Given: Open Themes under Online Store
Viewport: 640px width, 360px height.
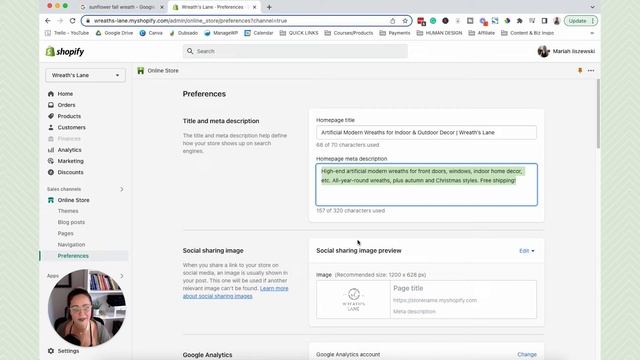Looking at the screenshot, I should 68,211.
